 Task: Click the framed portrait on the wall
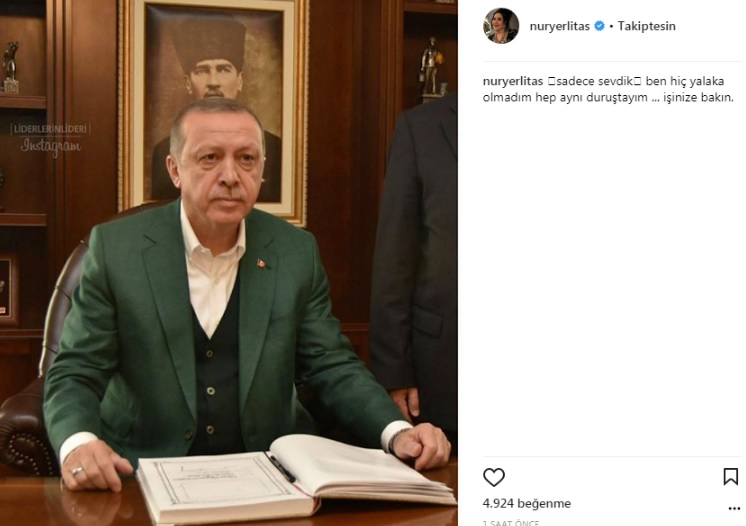212,108
